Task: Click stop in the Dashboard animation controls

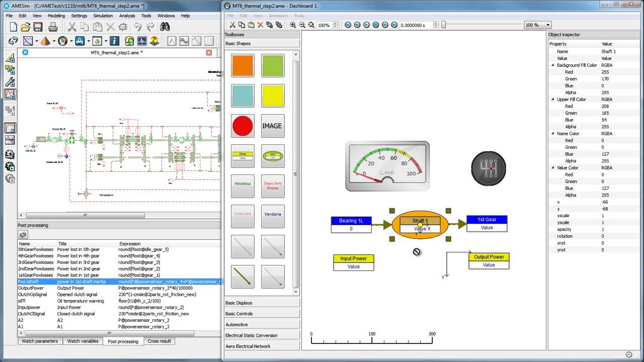Action: tap(376, 25)
